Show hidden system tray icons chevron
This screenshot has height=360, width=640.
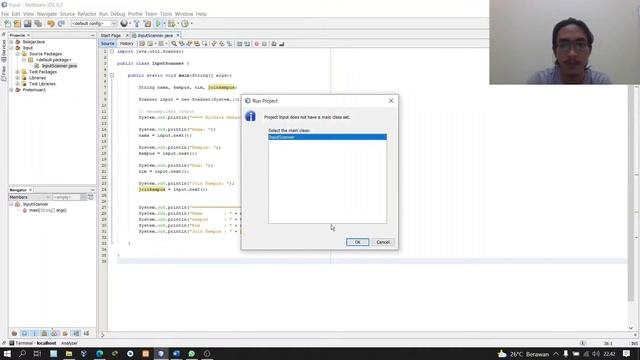556,354
